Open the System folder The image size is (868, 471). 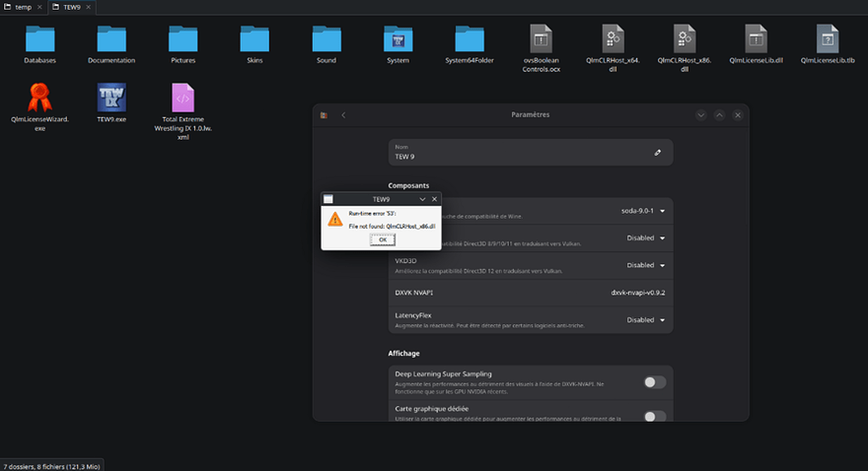[x=398, y=39]
